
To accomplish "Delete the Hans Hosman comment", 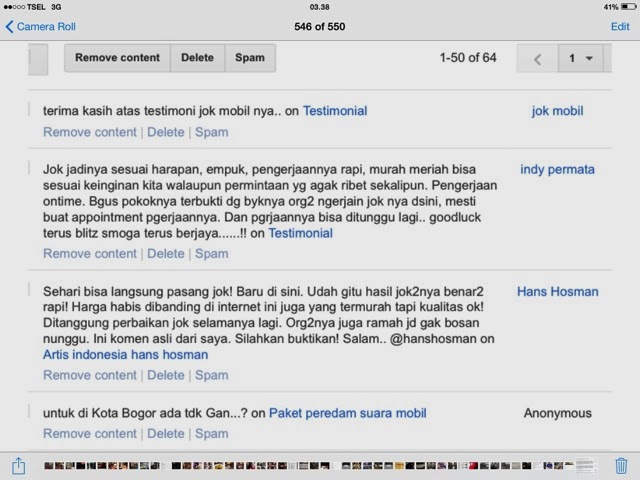I will click(x=166, y=375).
